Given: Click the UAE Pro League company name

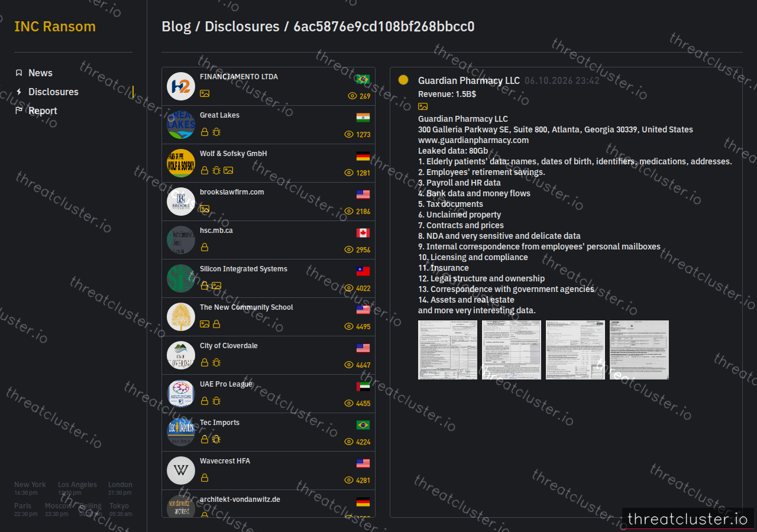Looking at the screenshot, I should click(226, 384).
